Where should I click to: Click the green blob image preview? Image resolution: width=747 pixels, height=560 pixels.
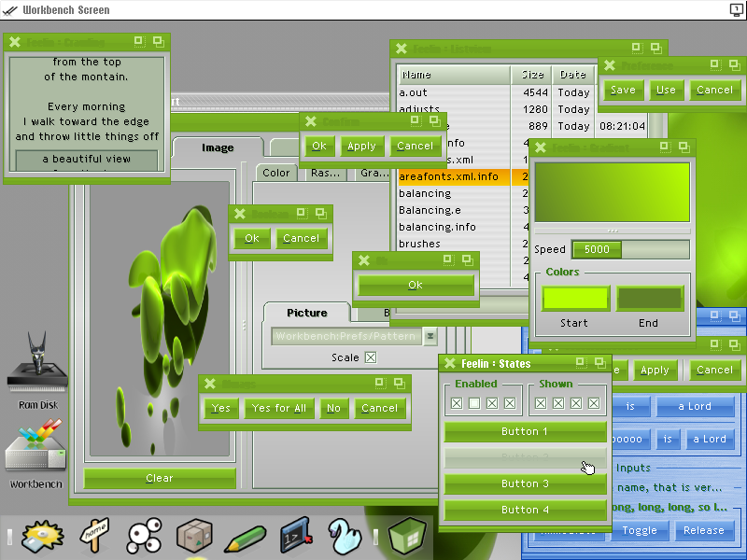point(160,319)
